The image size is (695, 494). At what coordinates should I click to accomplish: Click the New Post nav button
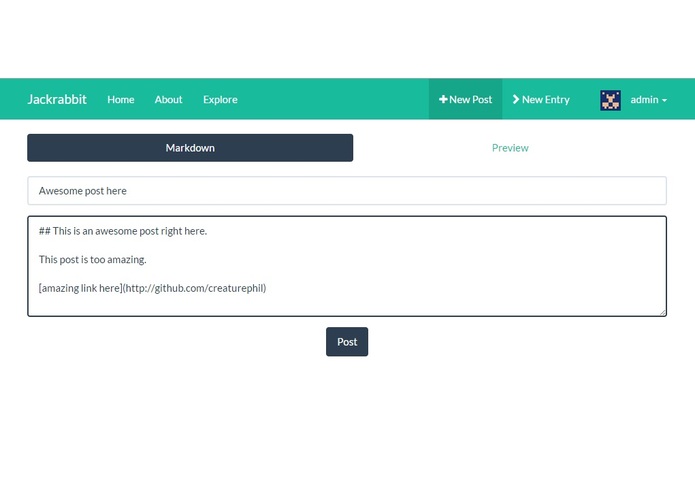pos(465,99)
